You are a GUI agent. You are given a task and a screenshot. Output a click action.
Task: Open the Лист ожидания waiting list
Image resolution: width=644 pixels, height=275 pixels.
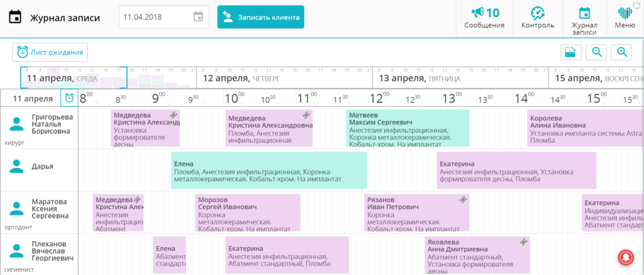point(50,52)
